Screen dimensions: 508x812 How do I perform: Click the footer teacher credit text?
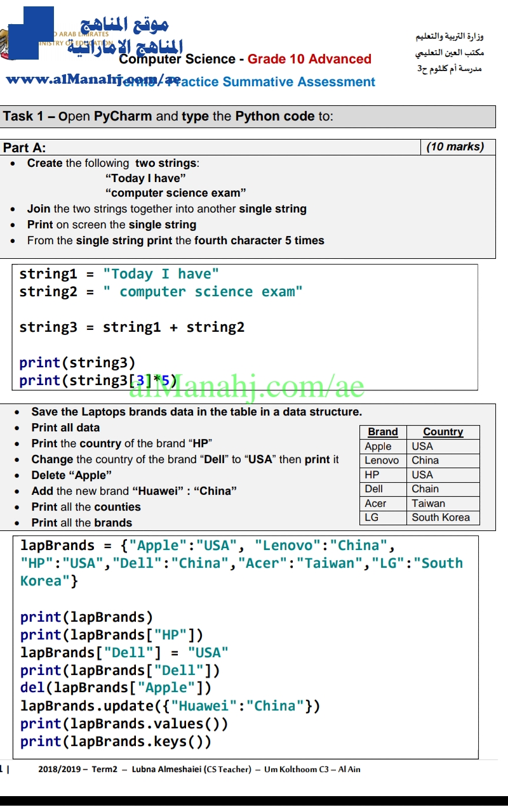click(199, 769)
